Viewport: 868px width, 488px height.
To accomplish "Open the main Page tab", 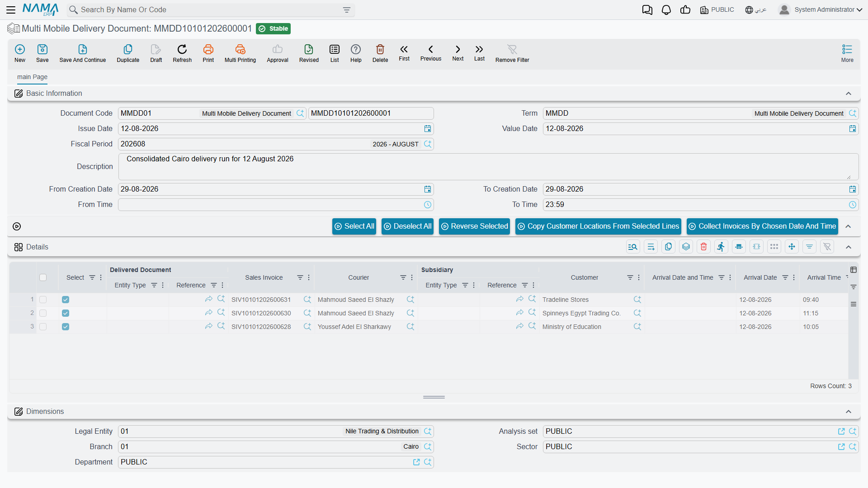I will coord(32,77).
